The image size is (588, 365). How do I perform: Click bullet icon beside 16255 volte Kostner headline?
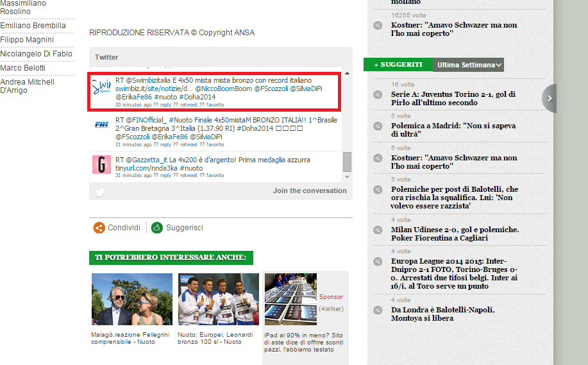[378, 26]
